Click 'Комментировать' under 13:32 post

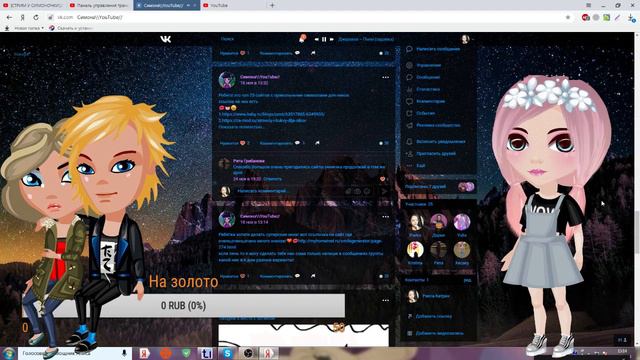[x=280, y=143]
